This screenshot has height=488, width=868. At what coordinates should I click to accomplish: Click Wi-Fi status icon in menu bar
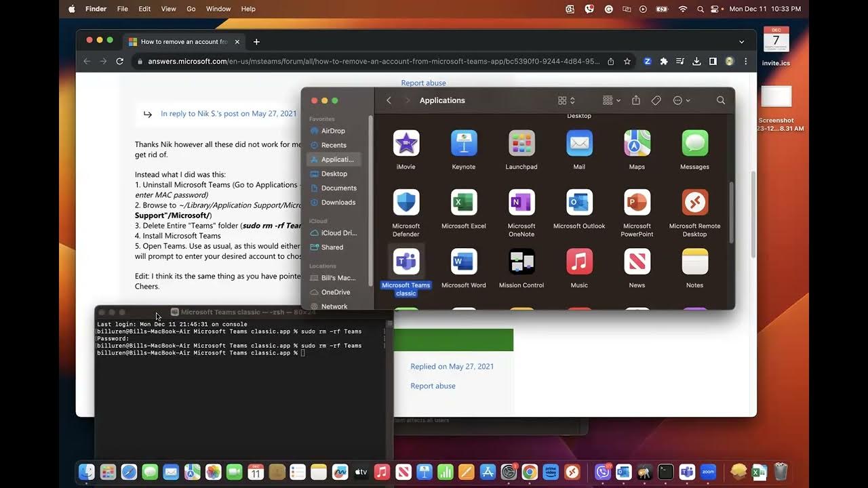[x=683, y=9]
